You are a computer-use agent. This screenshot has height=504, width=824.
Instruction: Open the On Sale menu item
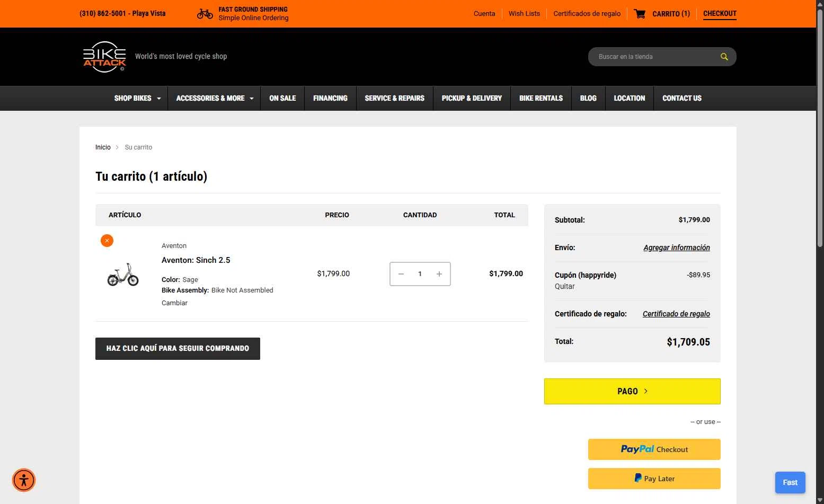pyautogui.click(x=282, y=98)
